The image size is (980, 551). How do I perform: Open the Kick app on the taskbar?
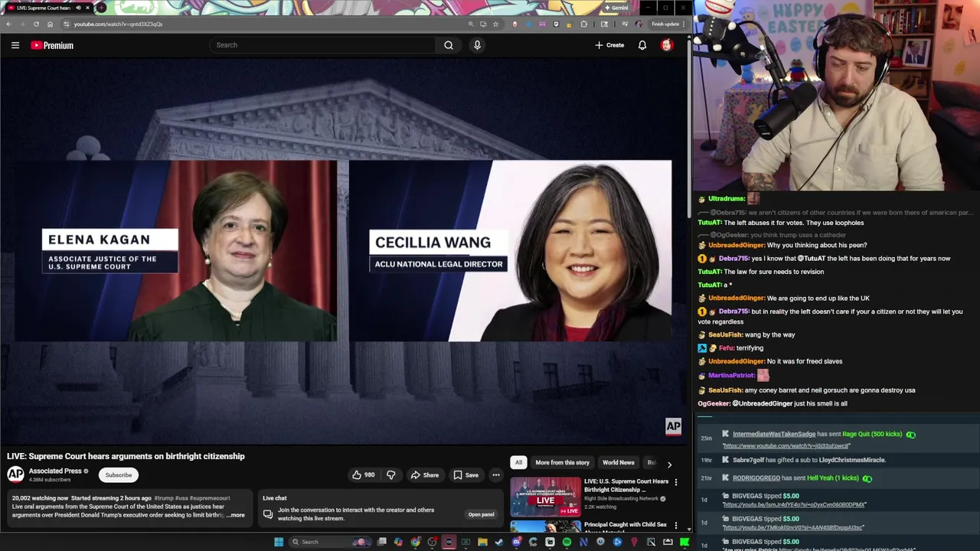[684, 542]
